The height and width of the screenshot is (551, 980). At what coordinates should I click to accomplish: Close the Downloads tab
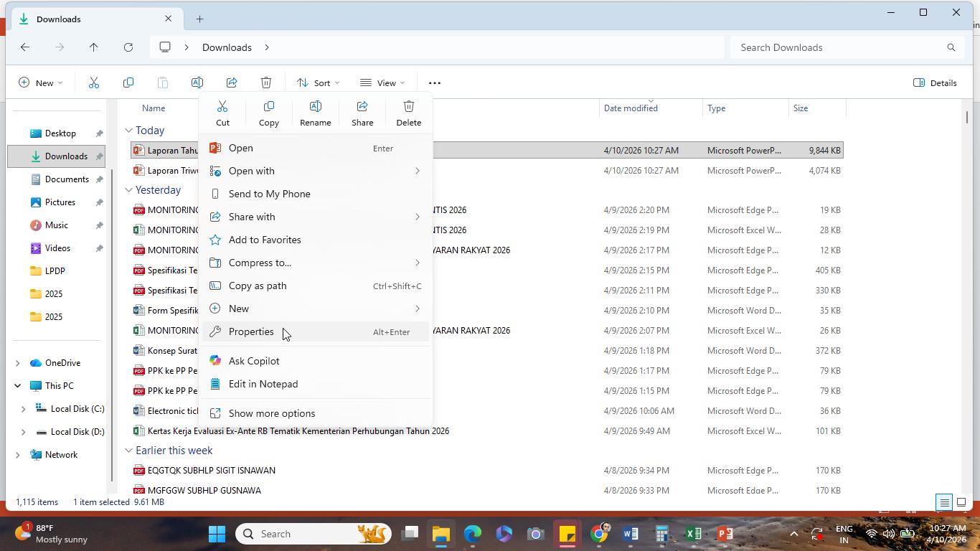click(x=169, y=19)
